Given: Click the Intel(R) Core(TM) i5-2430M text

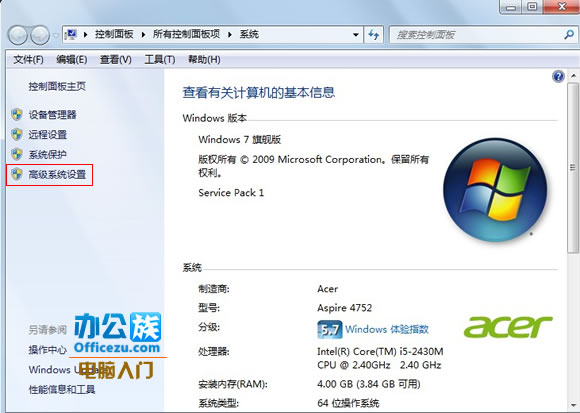Looking at the screenshot, I should click(x=380, y=351).
